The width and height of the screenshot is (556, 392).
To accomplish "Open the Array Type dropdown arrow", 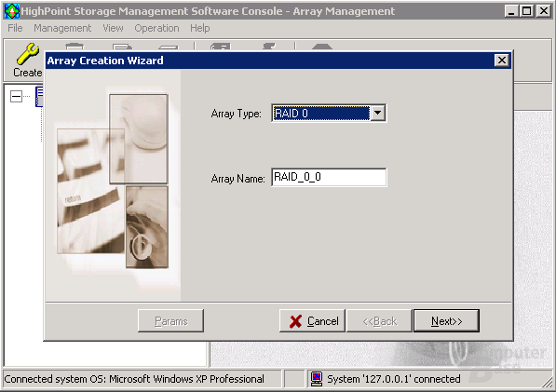I will (x=378, y=114).
